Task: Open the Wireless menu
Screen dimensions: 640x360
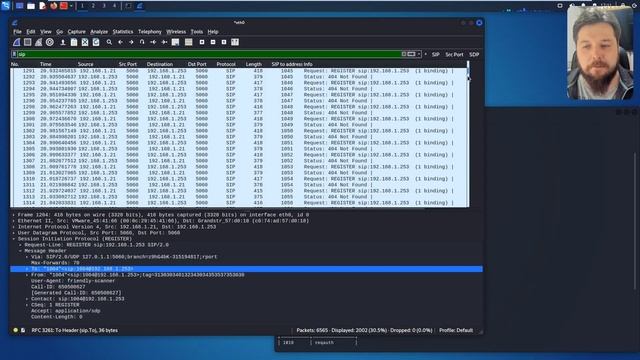Action: pyautogui.click(x=176, y=32)
